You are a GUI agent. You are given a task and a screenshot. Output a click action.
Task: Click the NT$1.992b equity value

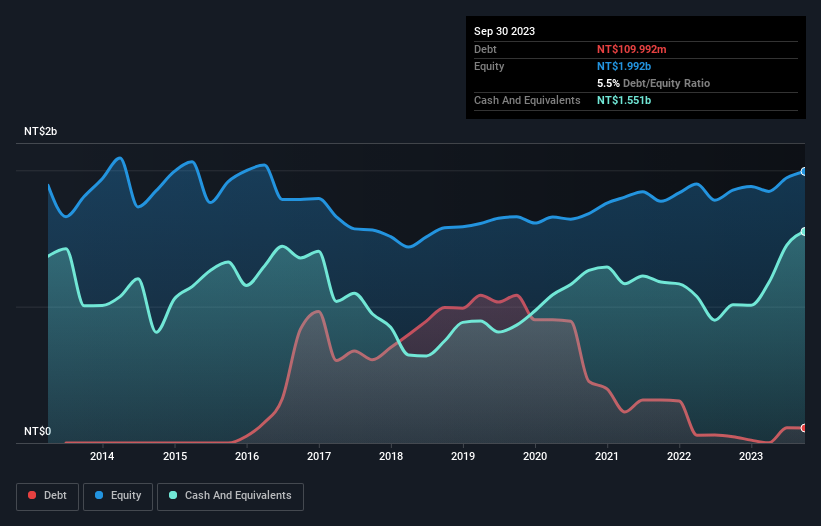tap(624, 66)
